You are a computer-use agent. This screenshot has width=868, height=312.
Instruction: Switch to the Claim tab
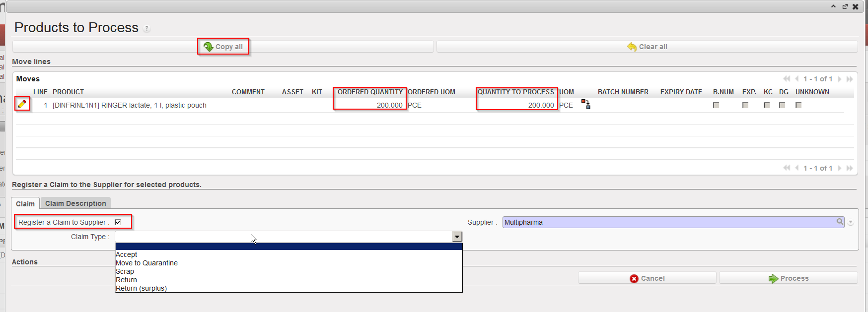[x=25, y=203]
